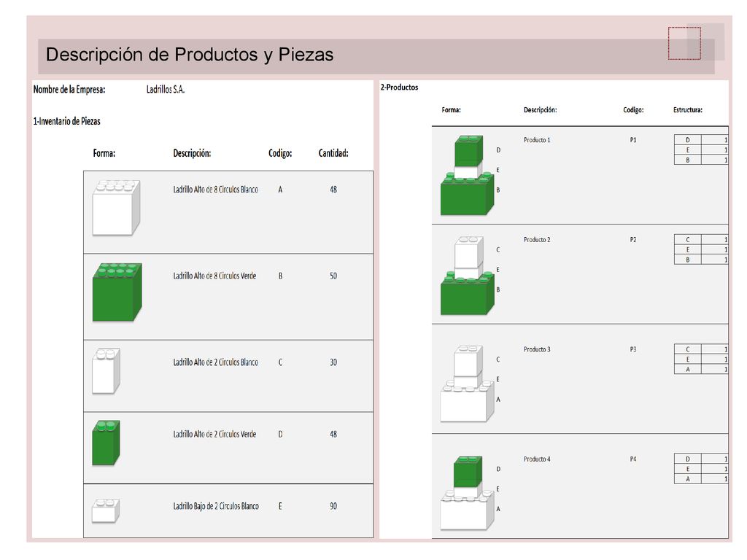747x560 pixels.
Task: Select the inventory 'Forma:' column header
Action: (x=104, y=153)
